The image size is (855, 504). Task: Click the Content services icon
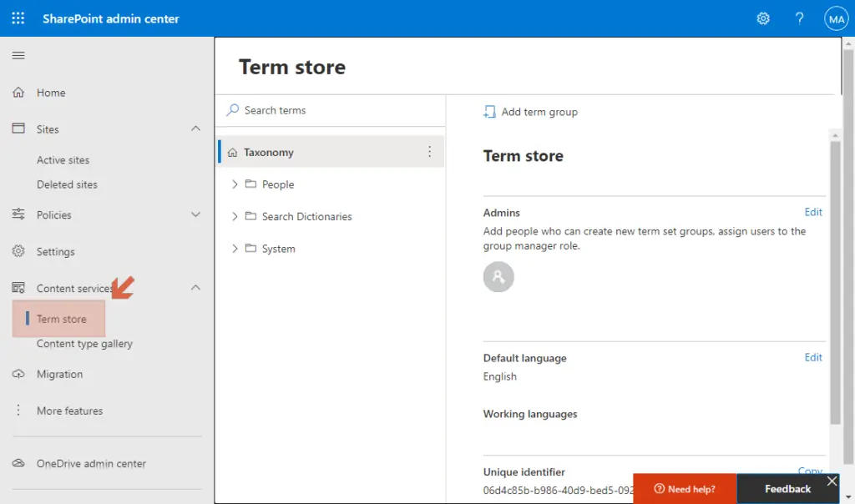18,288
